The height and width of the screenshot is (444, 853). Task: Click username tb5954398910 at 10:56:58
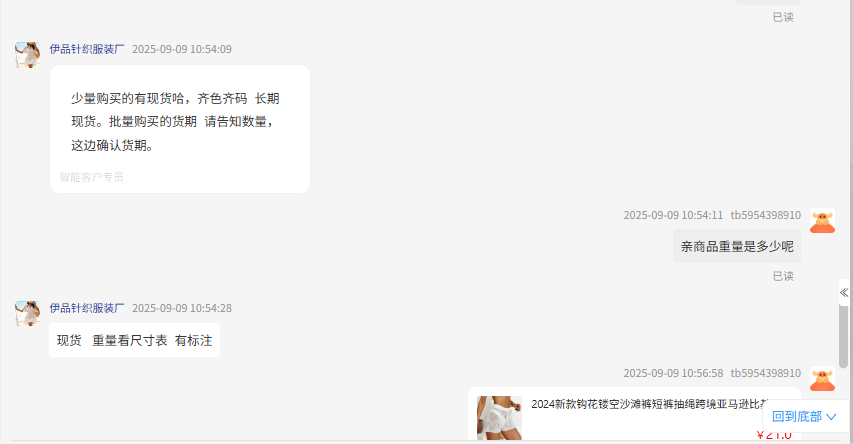pyautogui.click(x=765, y=373)
